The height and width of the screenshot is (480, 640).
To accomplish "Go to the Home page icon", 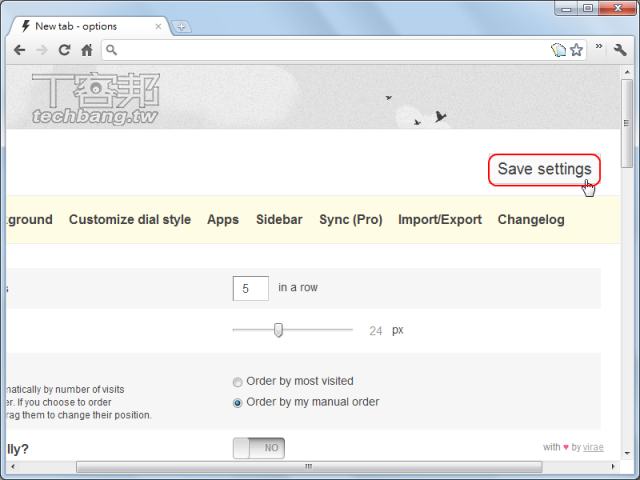I will [87, 50].
